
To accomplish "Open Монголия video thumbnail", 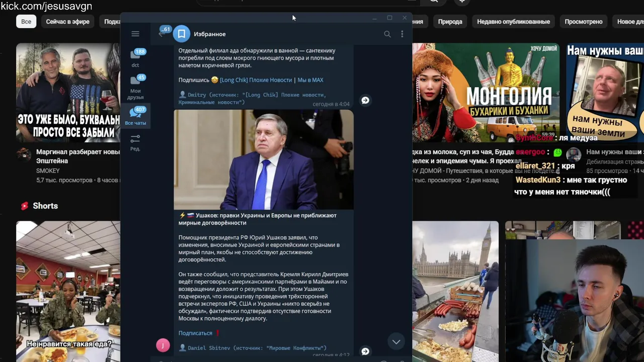I will [x=486, y=93].
